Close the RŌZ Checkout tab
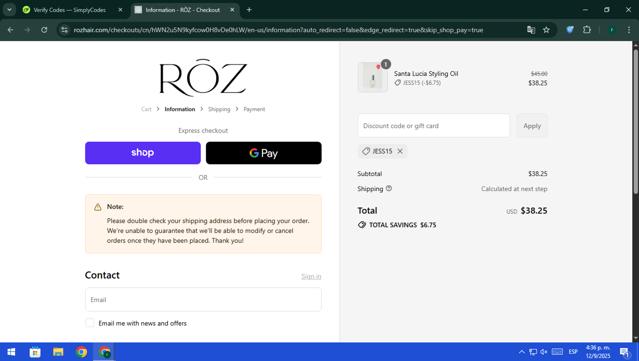 click(x=232, y=10)
